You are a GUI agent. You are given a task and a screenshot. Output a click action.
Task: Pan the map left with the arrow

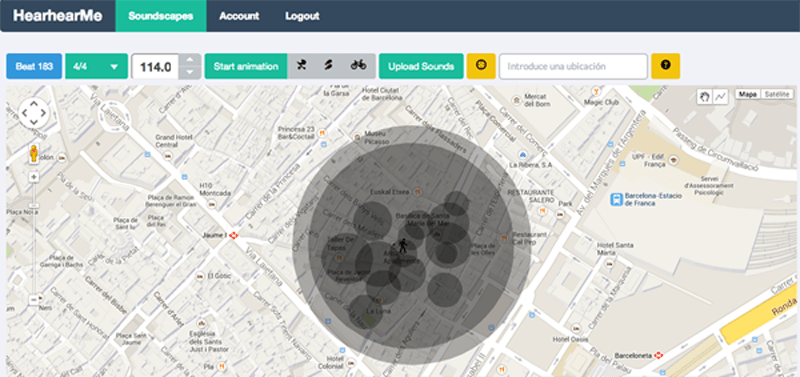click(x=24, y=113)
